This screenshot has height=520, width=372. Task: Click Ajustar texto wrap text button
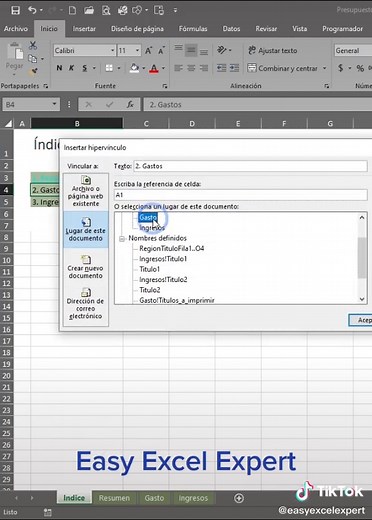[x=272, y=51]
